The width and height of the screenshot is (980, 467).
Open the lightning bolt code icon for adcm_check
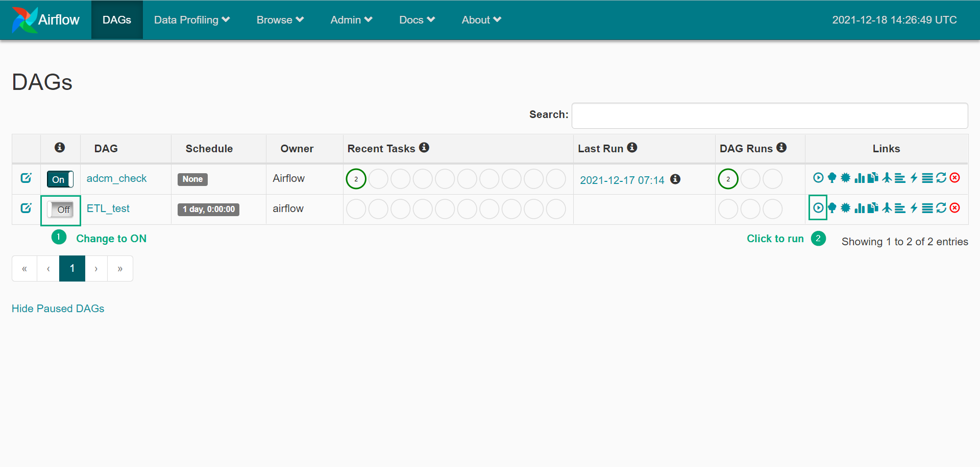914,178
